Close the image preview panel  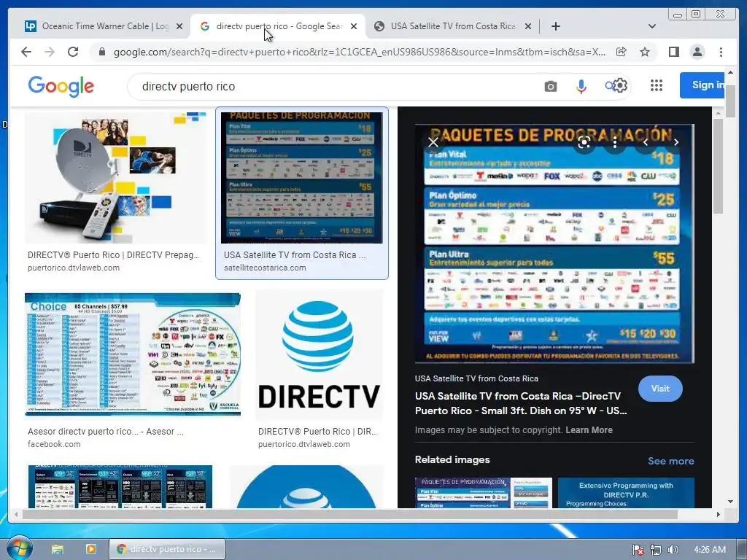pyautogui.click(x=433, y=142)
